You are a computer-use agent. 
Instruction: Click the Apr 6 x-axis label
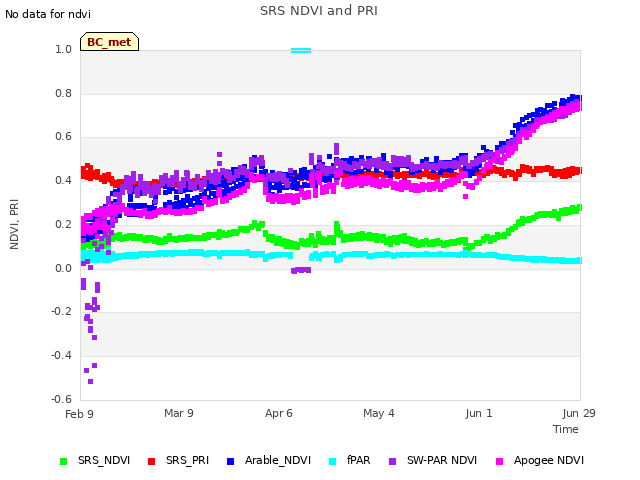click(x=279, y=413)
